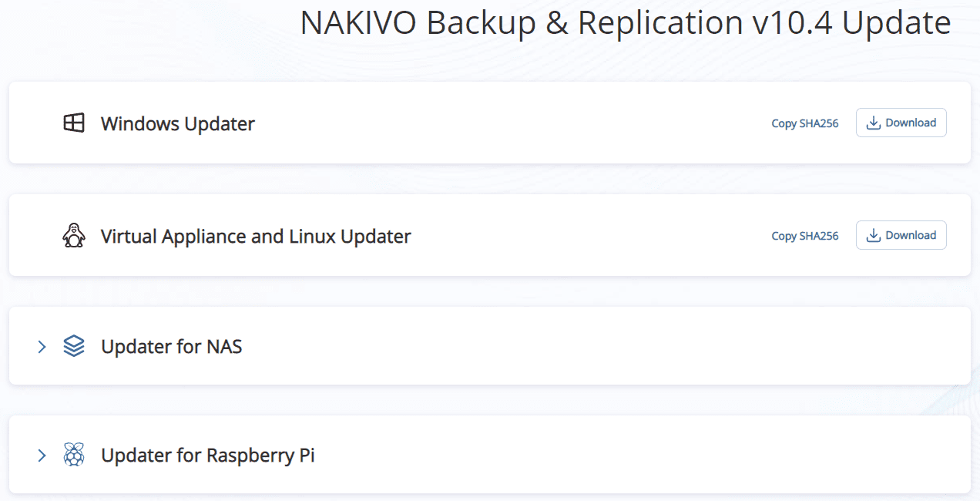
Task: Click download arrow icon for Windows Updater
Action: click(874, 123)
